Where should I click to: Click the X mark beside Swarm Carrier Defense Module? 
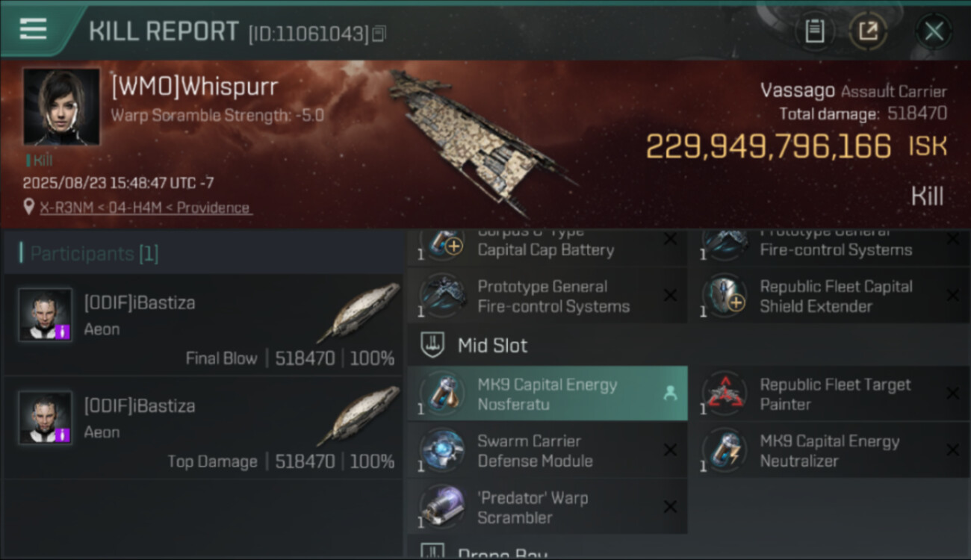(670, 450)
